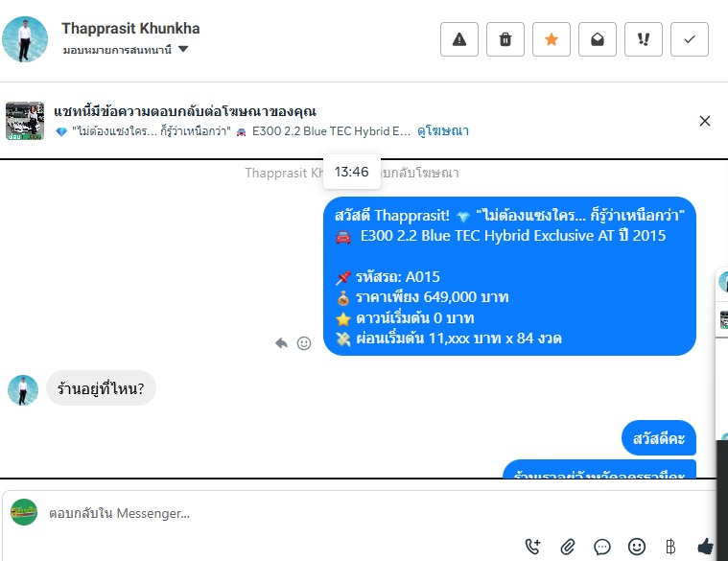Image resolution: width=728 pixels, height=561 pixels.
Task: Flag conversation with exclamation priority icon
Action: pyautogui.click(x=643, y=39)
